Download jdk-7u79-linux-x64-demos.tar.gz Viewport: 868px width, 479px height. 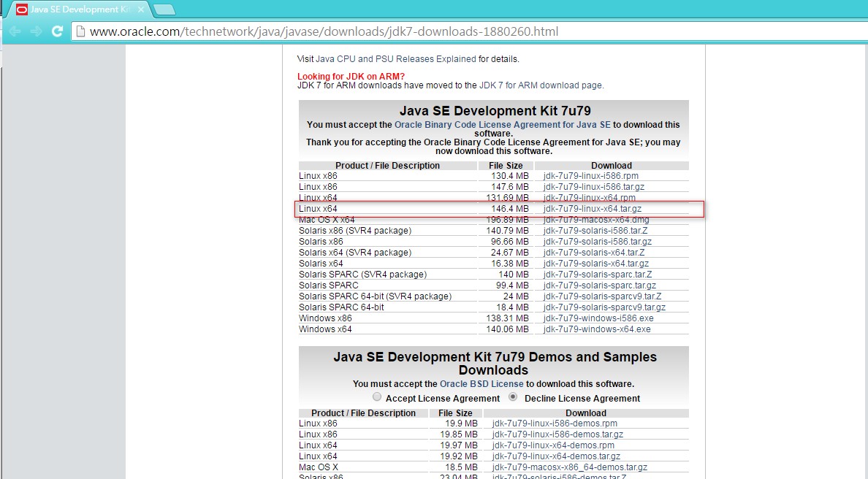tap(556, 456)
